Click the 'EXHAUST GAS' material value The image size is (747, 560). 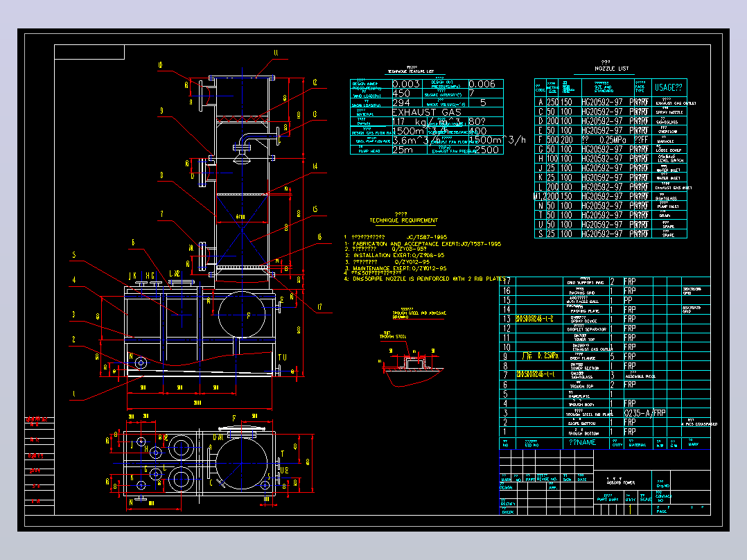(x=426, y=112)
